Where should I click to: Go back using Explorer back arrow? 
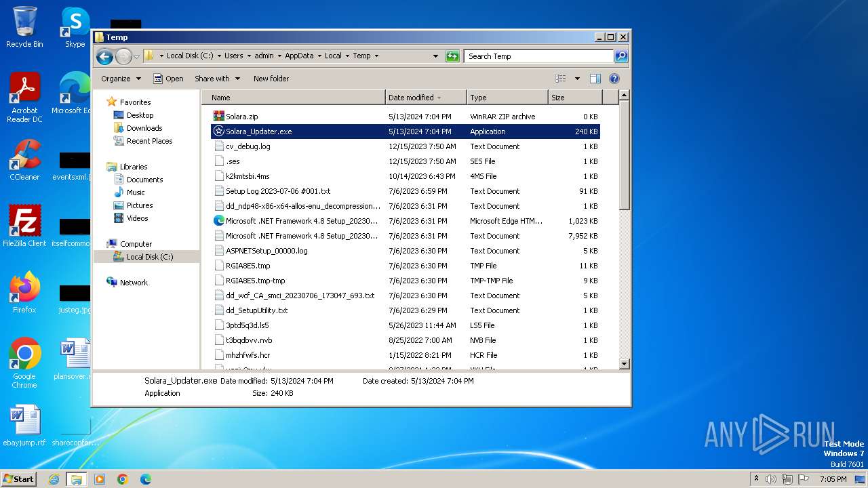coord(104,56)
